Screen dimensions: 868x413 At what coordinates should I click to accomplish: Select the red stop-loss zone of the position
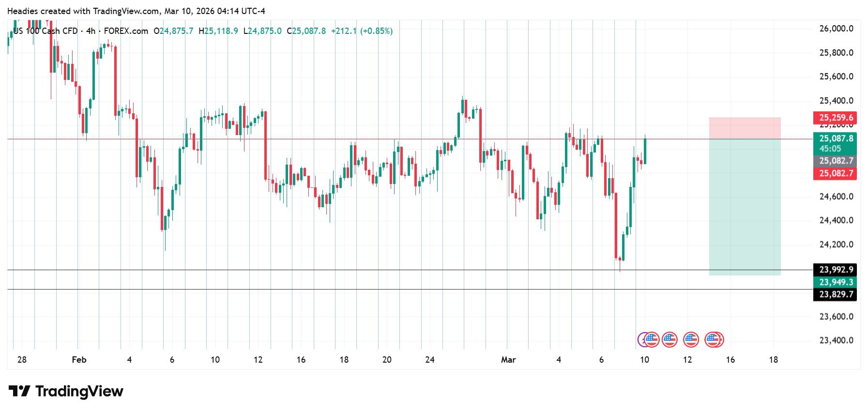745,128
